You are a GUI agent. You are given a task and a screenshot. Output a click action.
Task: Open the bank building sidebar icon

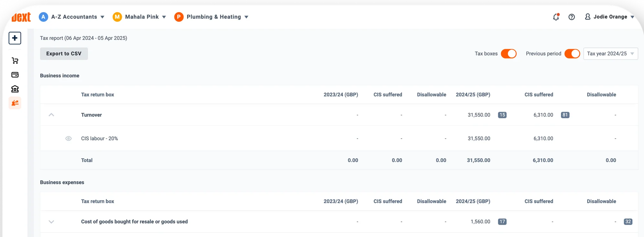pyautogui.click(x=15, y=89)
